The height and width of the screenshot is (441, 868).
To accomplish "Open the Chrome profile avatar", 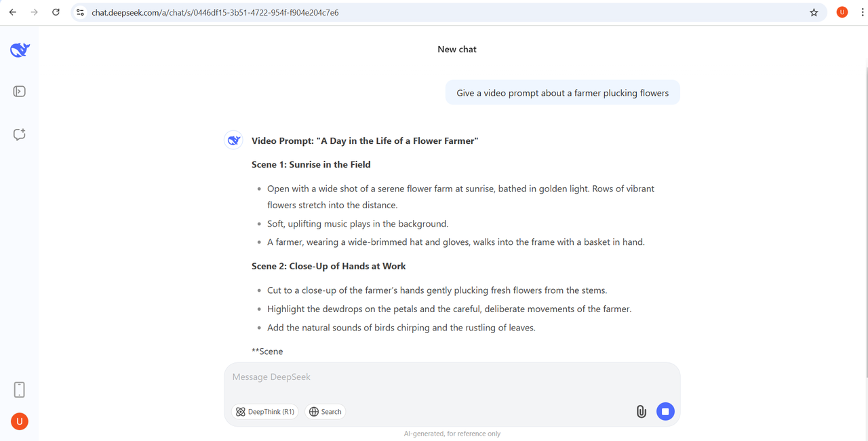I will [x=842, y=12].
